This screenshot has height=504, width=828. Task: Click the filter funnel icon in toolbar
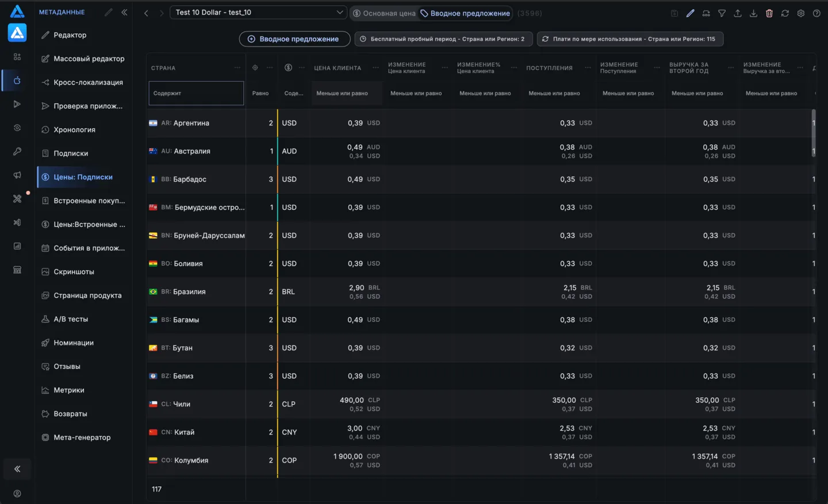722,13
